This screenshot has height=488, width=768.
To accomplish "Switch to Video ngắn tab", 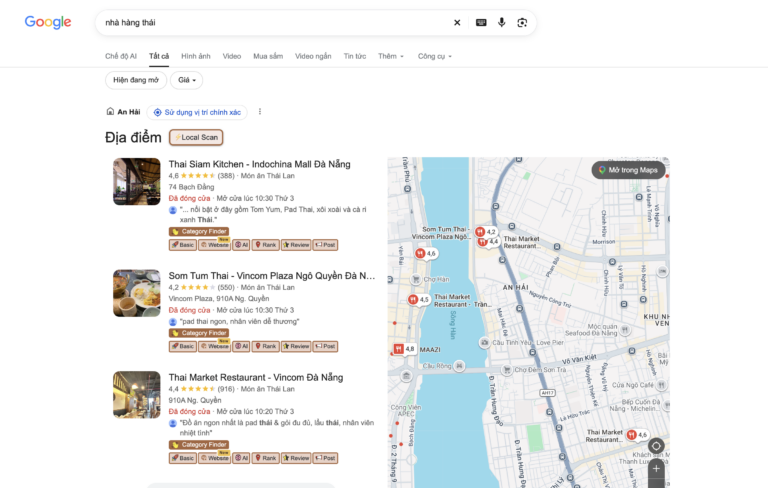I will tap(313, 56).
